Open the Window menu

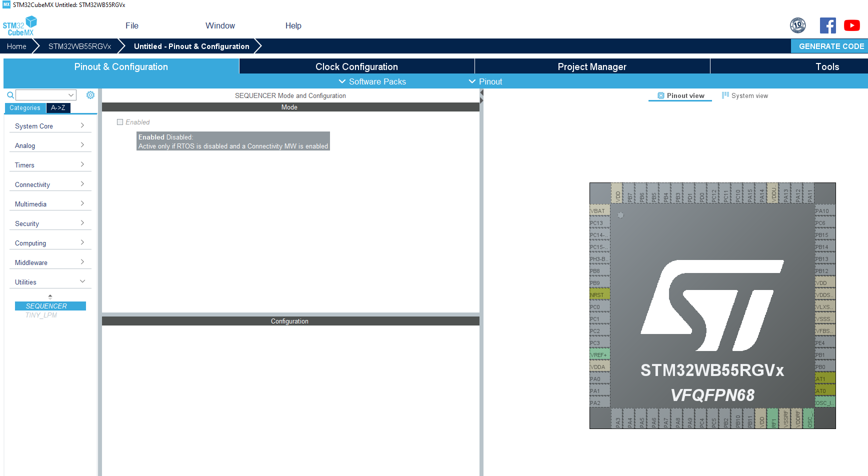pyautogui.click(x=220, y=25)
